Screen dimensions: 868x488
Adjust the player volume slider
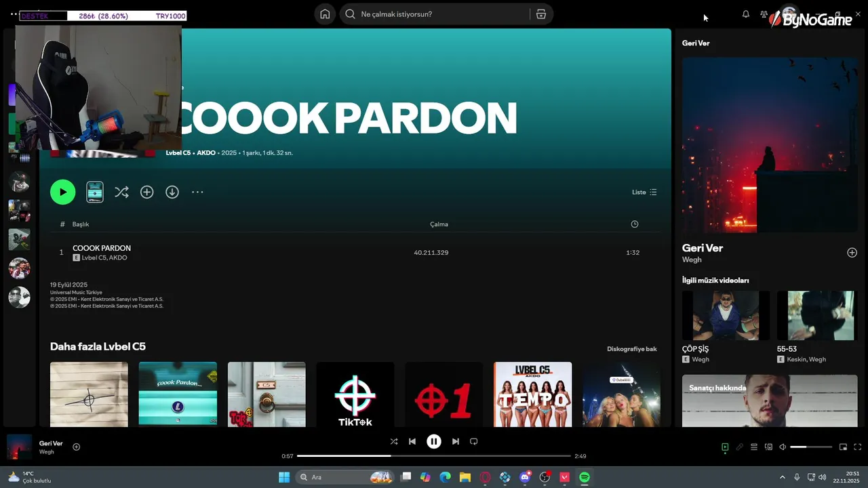pyautogui.click(x=811, y=447)
